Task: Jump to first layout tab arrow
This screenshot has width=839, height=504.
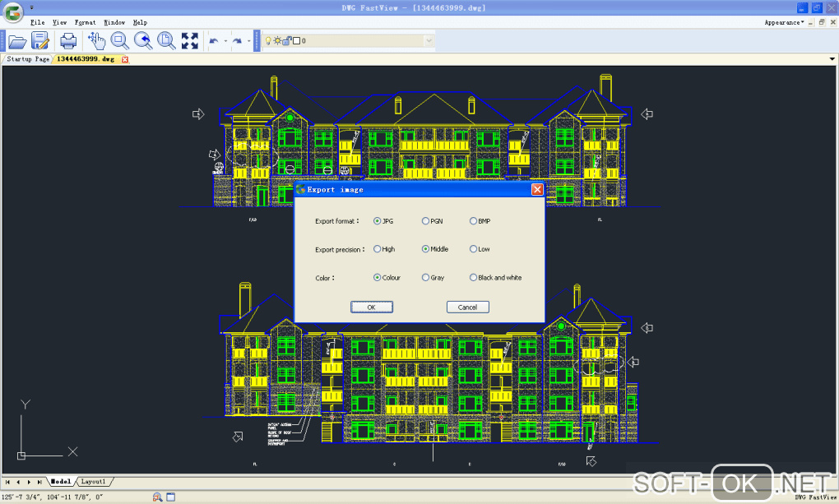Action: pos(8,482)
